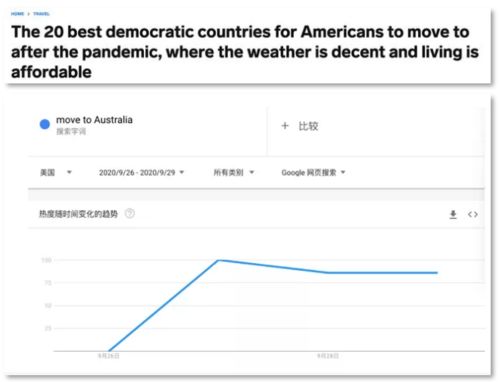Screen dimensions: 499x382
Task: Click blue dot beside move to Australia
Action: tap(45, 124)
